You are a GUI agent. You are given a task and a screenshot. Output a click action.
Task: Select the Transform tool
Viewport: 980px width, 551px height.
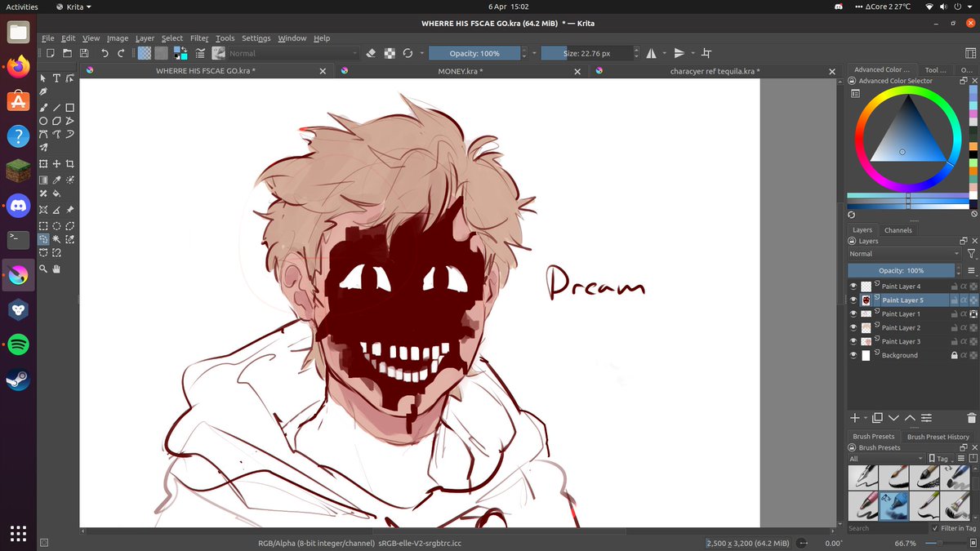tap(43, 163)
